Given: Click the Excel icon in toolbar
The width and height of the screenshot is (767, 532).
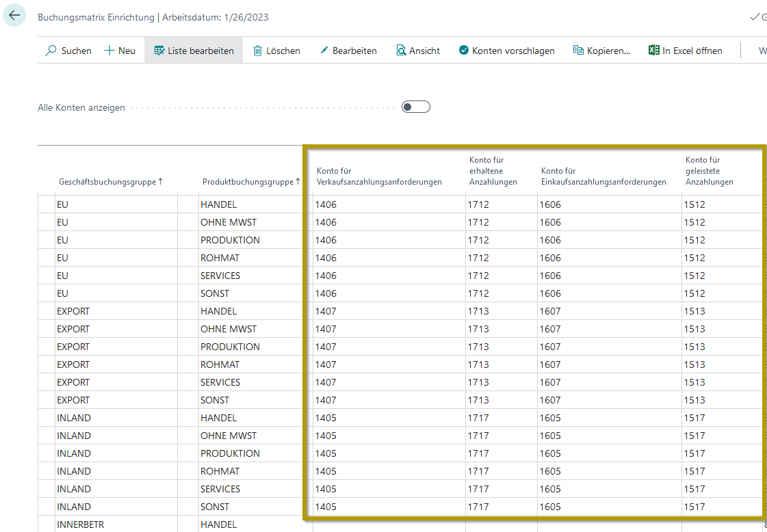Looking at the screenshot, I should (653, 51).
